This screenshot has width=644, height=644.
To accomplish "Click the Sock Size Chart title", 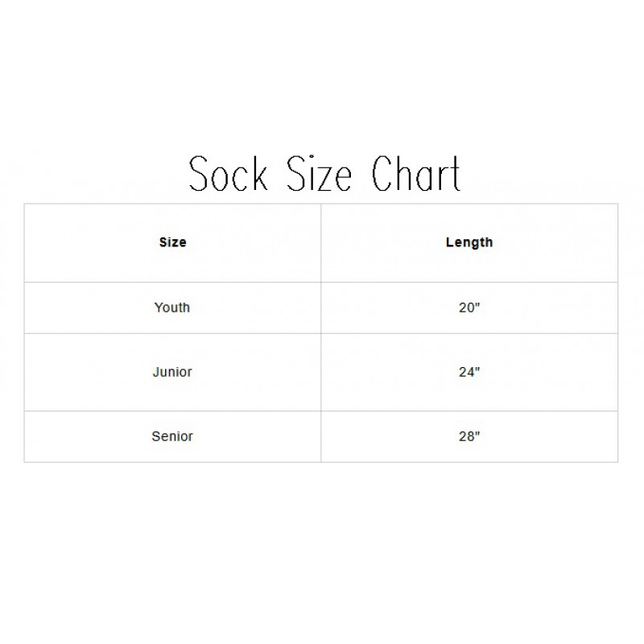I will point(324,173).
